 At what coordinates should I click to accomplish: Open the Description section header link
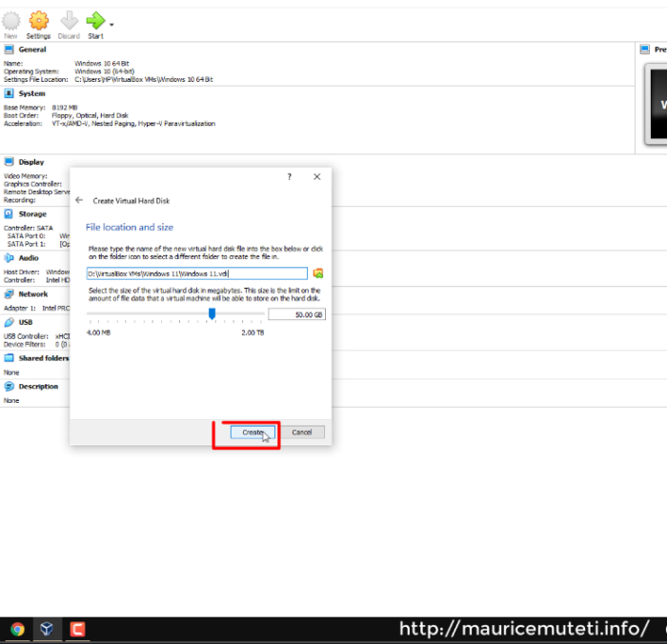pyautogui.click(x=38, y=386)
